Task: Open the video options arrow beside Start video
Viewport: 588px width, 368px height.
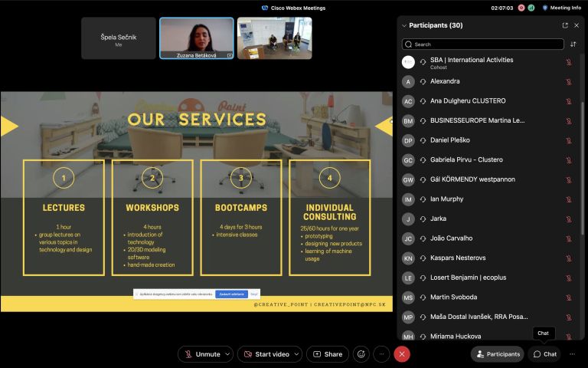Action: tap(296, 354)
